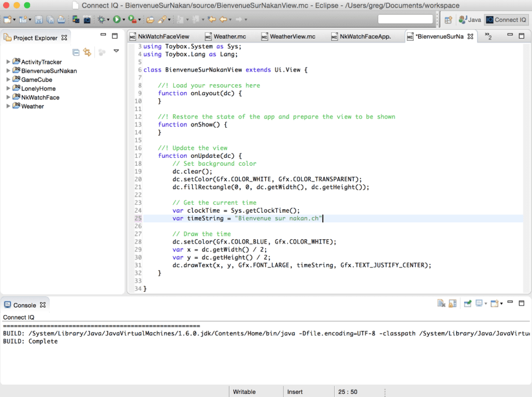The width and height of the screenshot is (532, 397).
Task: Click the green Run button in toolbar
Action: click(116, 20)
